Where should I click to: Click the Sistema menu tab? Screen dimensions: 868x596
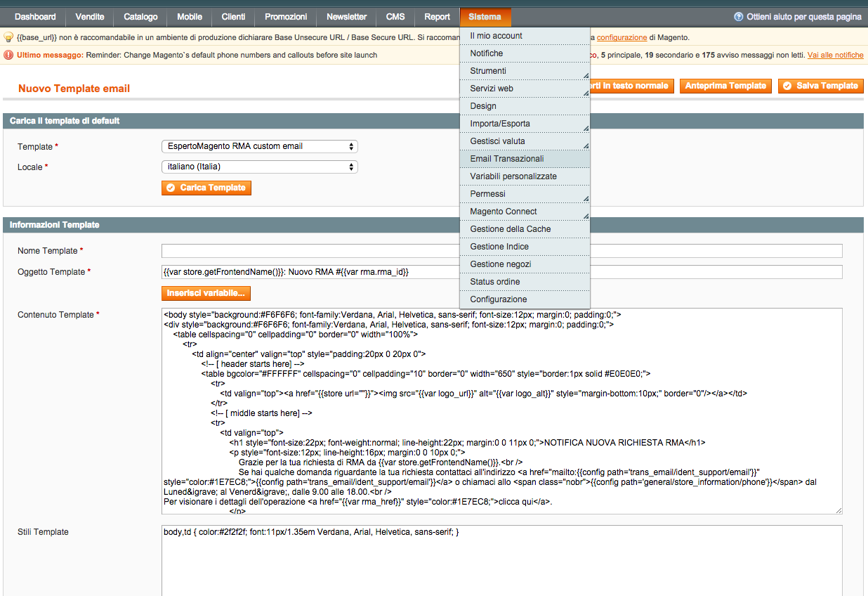click(485, 17)
